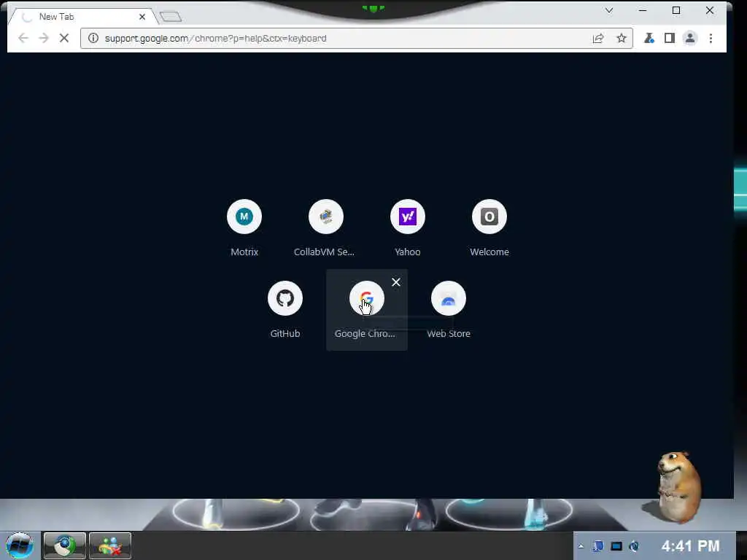Image resolution: width=747 pixels, height=560 pixels.
Task: Open a new tab button
Action: coord(170,17)
